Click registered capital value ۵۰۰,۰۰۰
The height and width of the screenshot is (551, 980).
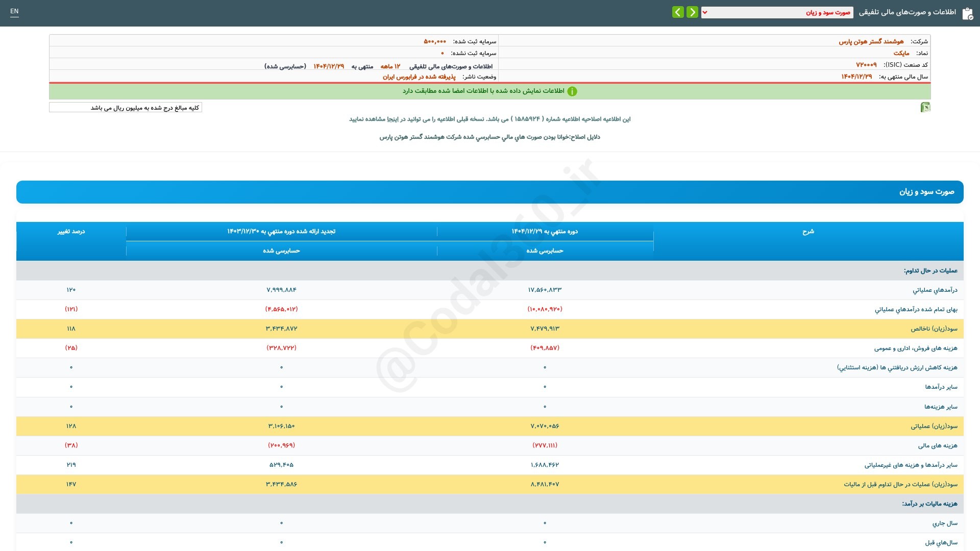click(435, 41)
